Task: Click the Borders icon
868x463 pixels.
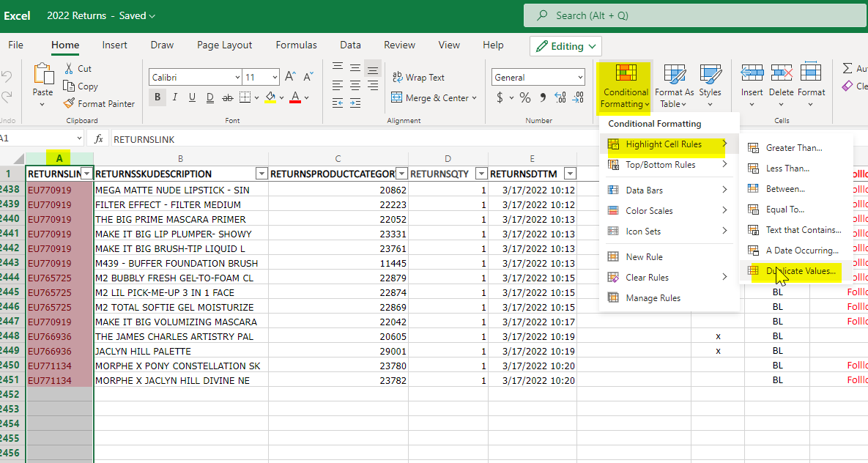Action: pos(245,97)
